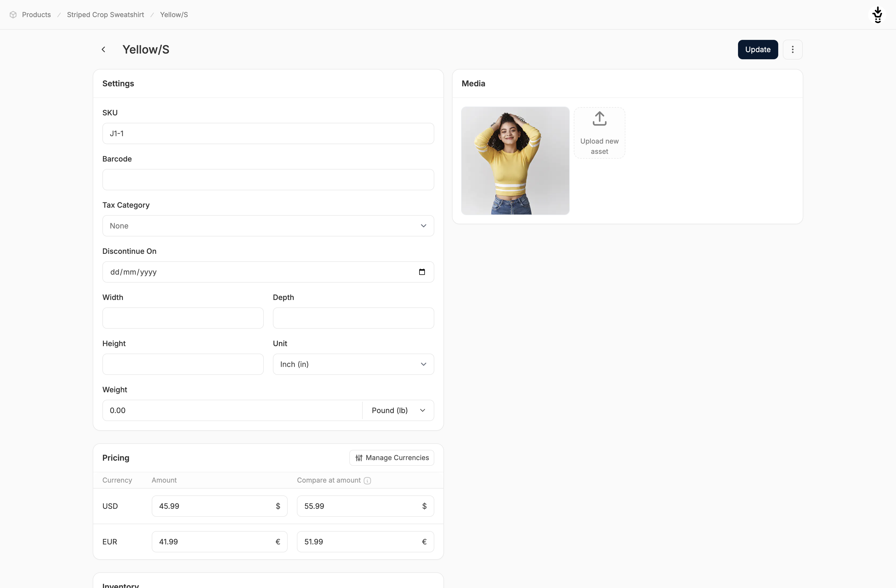Click the back arrow next to Yellow/S
This screenshot has height=588, width=896.
click(x=104, y=50)
